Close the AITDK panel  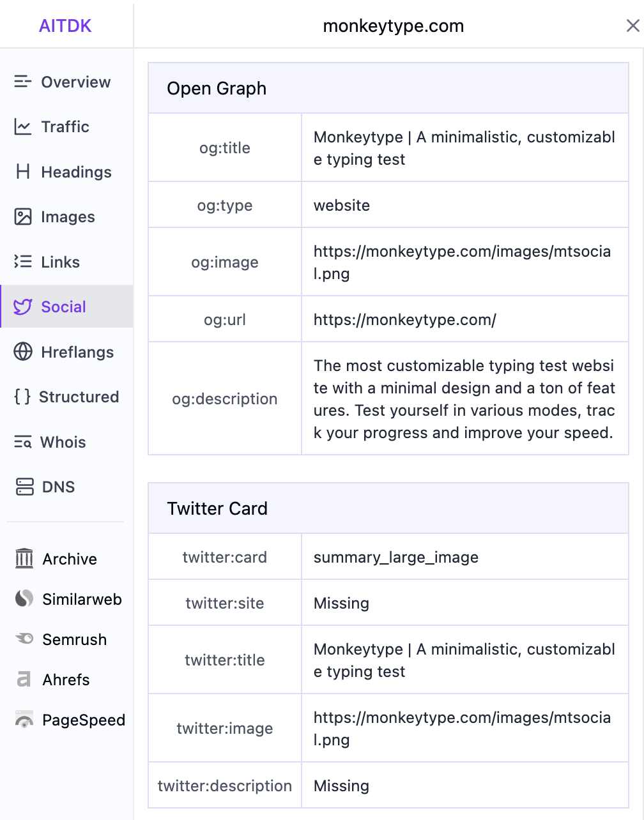(632, 26)
